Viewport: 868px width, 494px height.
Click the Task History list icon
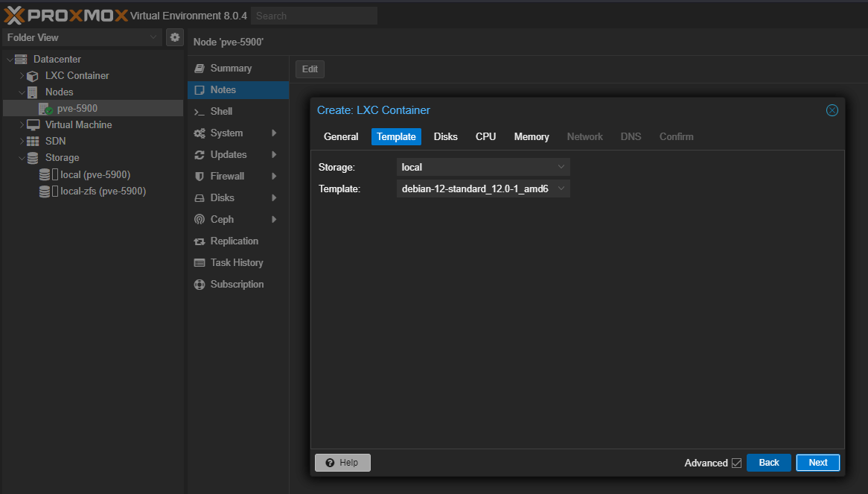point(199,263)
